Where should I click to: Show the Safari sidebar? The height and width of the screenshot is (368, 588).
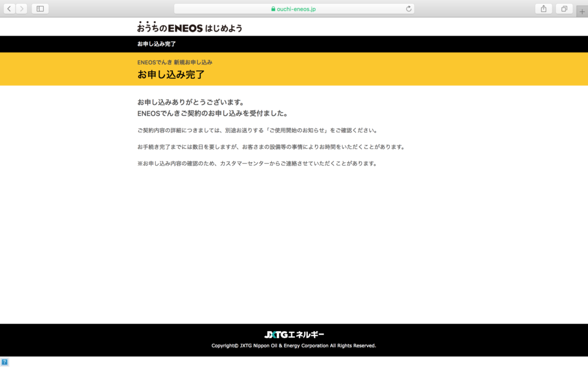coord(40,9)
